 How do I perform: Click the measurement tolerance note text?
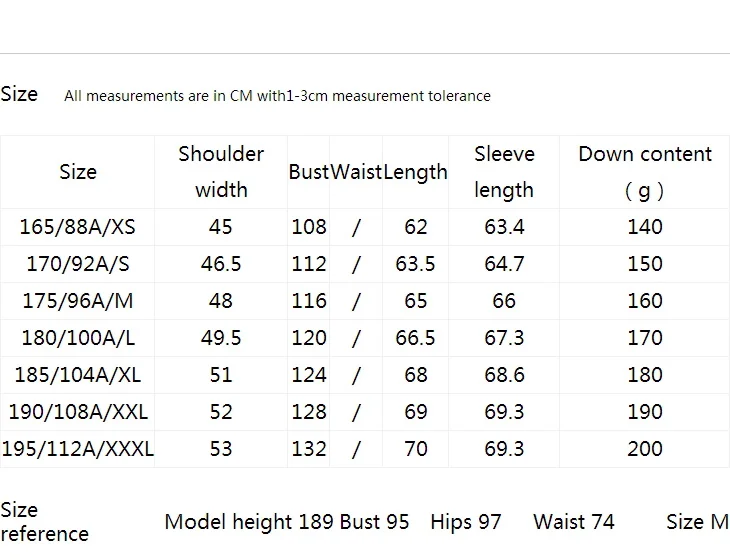click(277, 96)
